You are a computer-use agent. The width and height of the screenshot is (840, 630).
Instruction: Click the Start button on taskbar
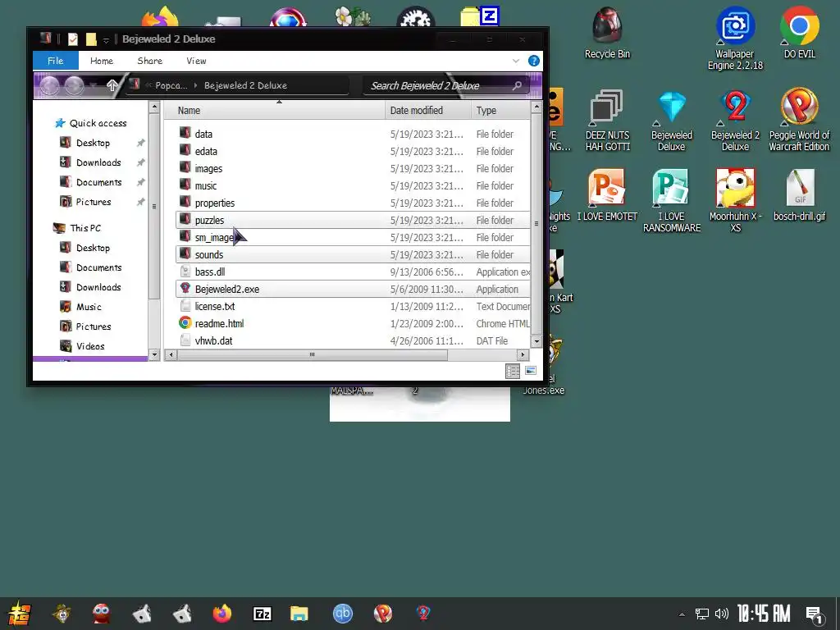coord(20,614)
